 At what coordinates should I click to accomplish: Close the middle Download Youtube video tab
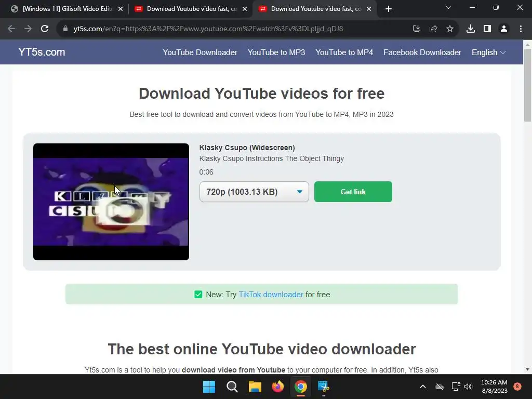pos(245,9)
